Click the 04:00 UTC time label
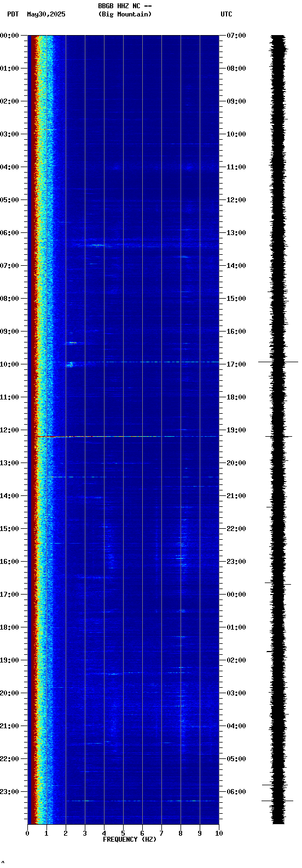Image resolution: width=302 pixels, height=868 pixels. coord(236,726)
